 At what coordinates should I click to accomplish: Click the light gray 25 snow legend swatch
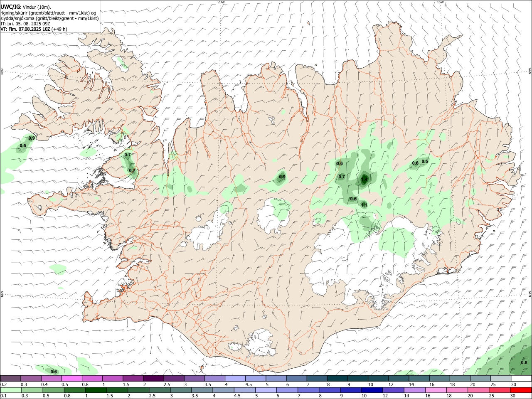point(501,379)
